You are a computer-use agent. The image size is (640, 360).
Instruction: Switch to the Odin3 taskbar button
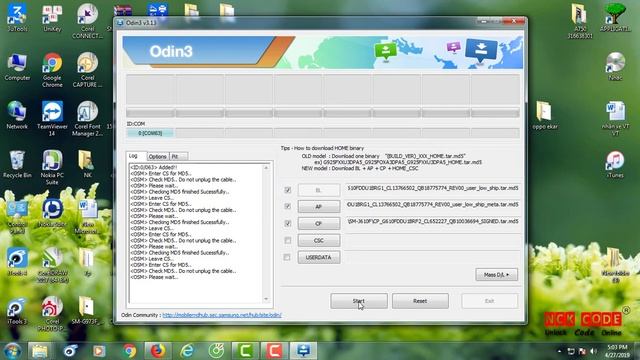(304, 351)
